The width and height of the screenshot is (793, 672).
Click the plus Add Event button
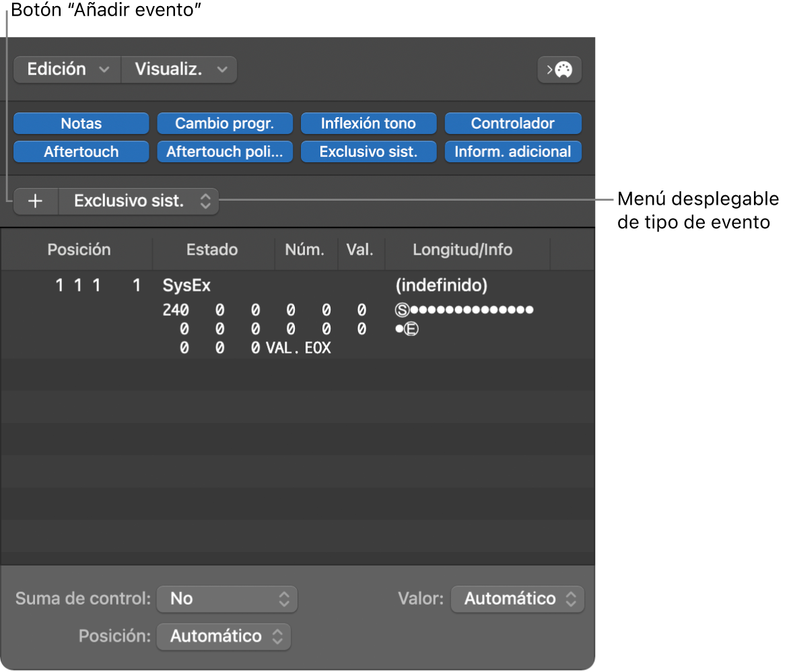[36, 201]
